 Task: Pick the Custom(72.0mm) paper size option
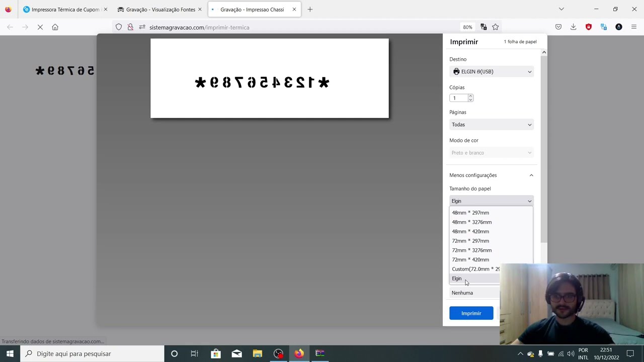pyautogui.click(x=475, y=269)
